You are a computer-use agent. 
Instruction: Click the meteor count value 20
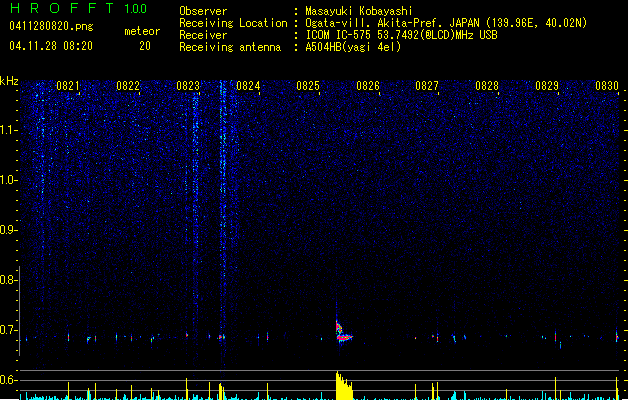point(145,46)
